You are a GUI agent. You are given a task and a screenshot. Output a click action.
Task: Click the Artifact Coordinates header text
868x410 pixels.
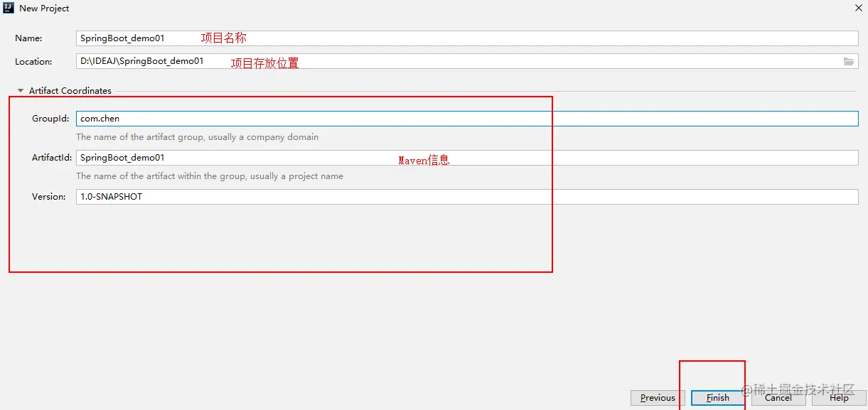pyautogui.click(x=70, y=90)
